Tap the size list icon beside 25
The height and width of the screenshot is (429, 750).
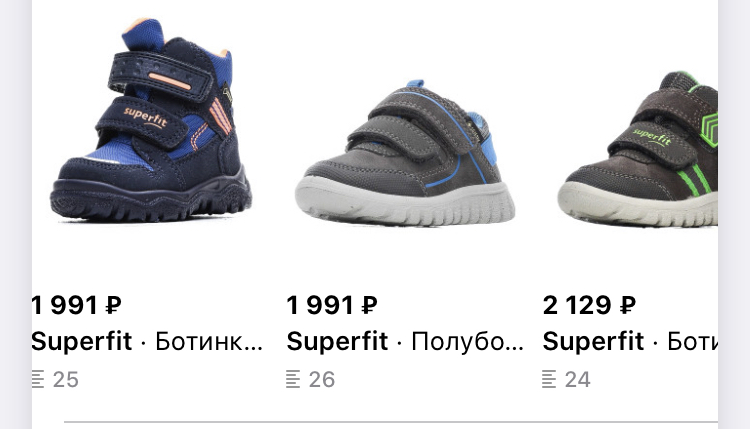pos(38,379)
